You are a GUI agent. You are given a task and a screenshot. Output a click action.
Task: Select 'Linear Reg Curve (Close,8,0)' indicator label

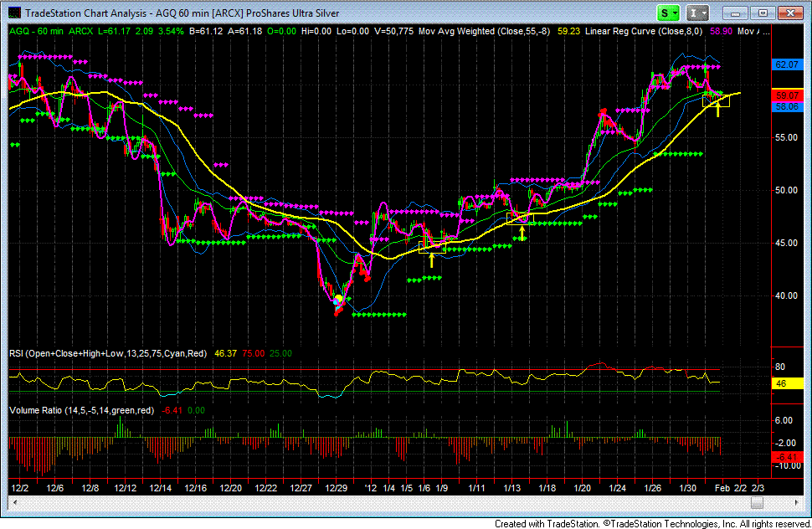pos(644,31)
